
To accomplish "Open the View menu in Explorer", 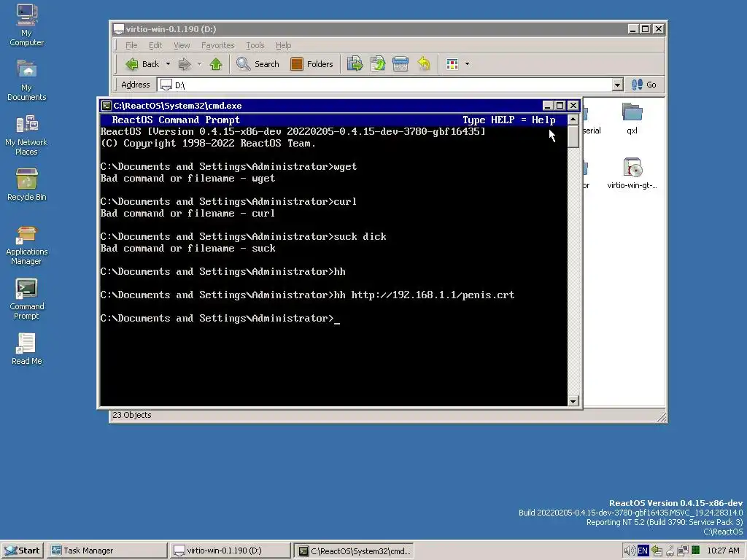I will point(182,45).
